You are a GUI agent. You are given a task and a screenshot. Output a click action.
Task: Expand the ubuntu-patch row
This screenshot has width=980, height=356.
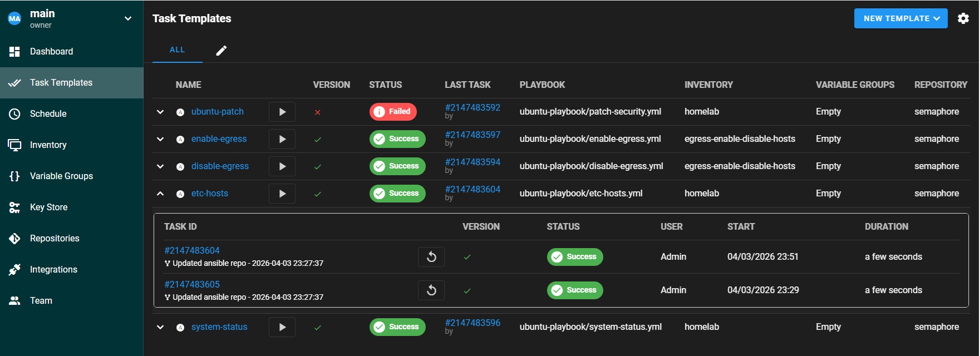pos(160,112)
